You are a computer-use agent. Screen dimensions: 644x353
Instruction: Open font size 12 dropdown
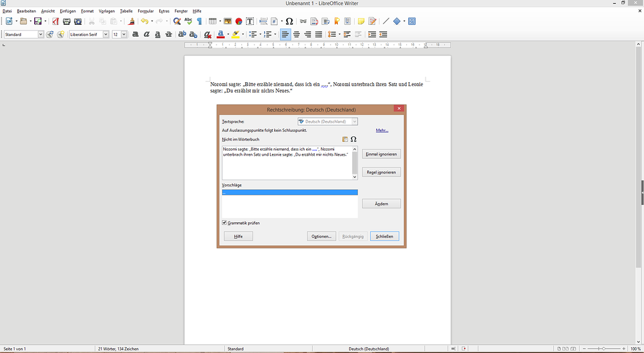[124, 34]
